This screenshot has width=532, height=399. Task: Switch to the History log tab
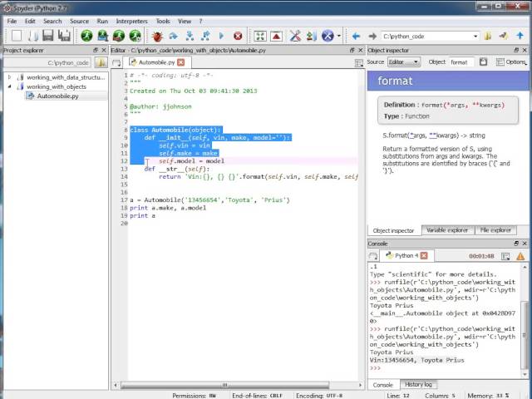coord(418,384)
